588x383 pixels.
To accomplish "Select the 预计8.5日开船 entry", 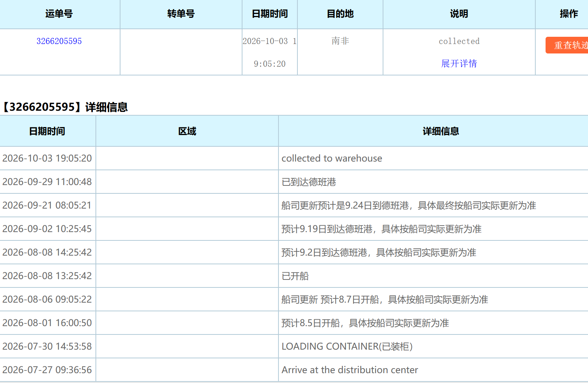I will (365, 323).
